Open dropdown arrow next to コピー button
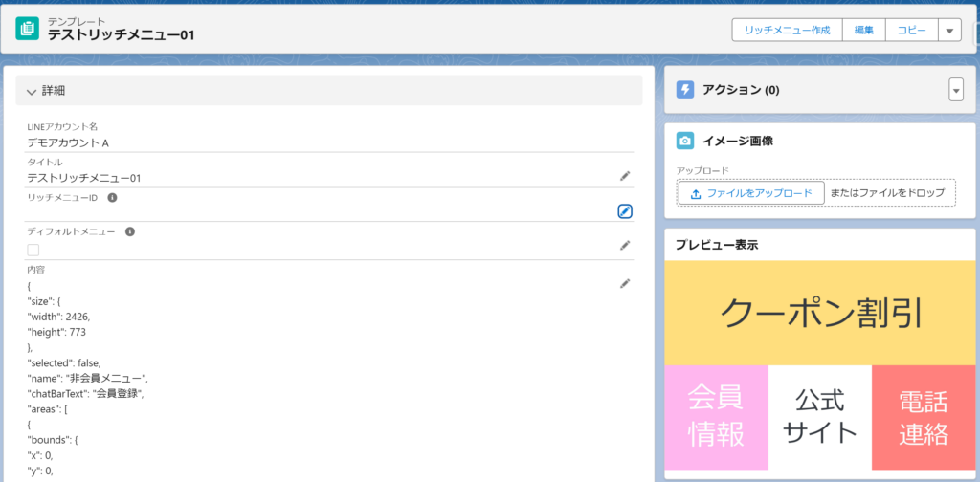 point(948,31)
